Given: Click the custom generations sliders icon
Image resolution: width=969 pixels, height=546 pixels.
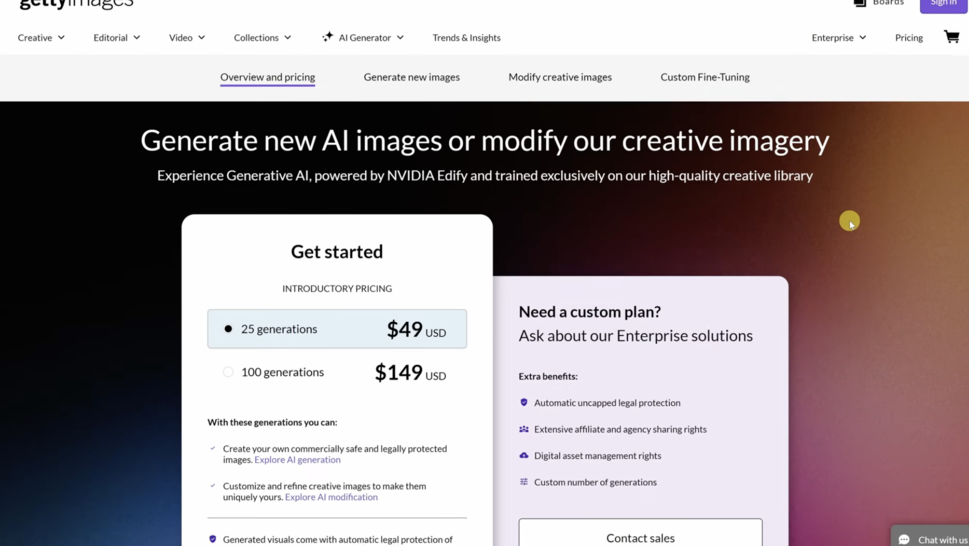Looking at the screenshot, I should [524, 482].
